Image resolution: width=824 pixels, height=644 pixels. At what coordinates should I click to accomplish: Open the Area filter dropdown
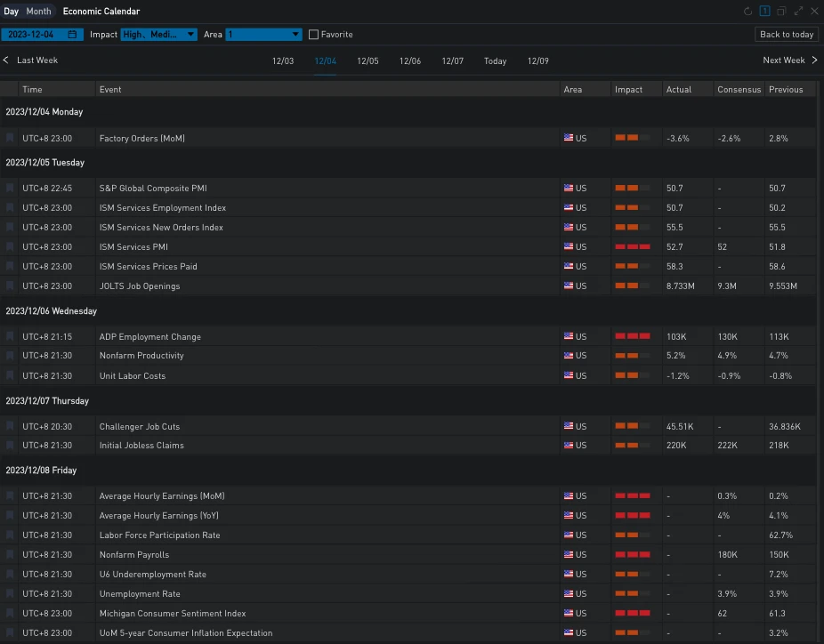pyautogui.click(x=263, y=35)
